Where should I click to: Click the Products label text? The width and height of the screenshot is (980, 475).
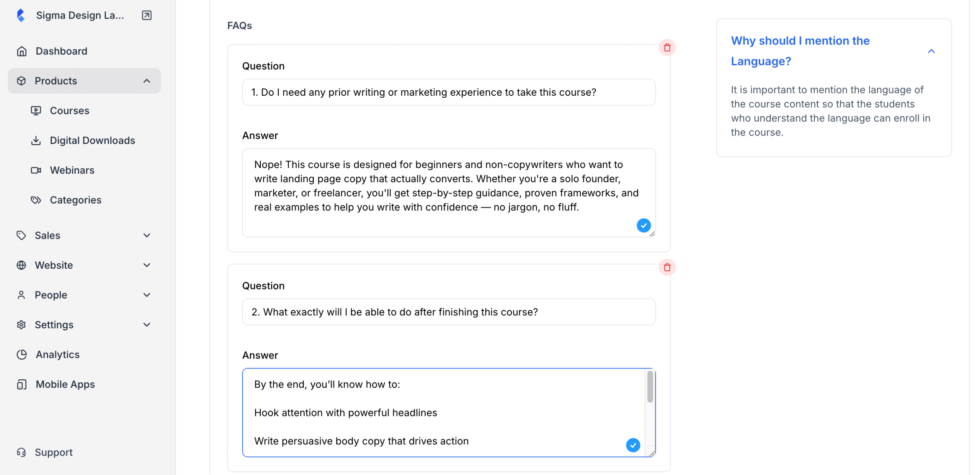(x=56, y=81)
